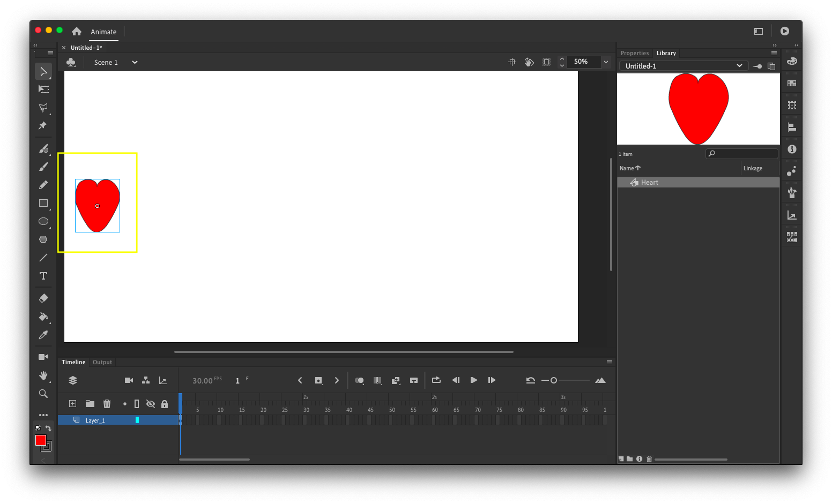Toggle Onion Skin mode

(x=359, y=380)
